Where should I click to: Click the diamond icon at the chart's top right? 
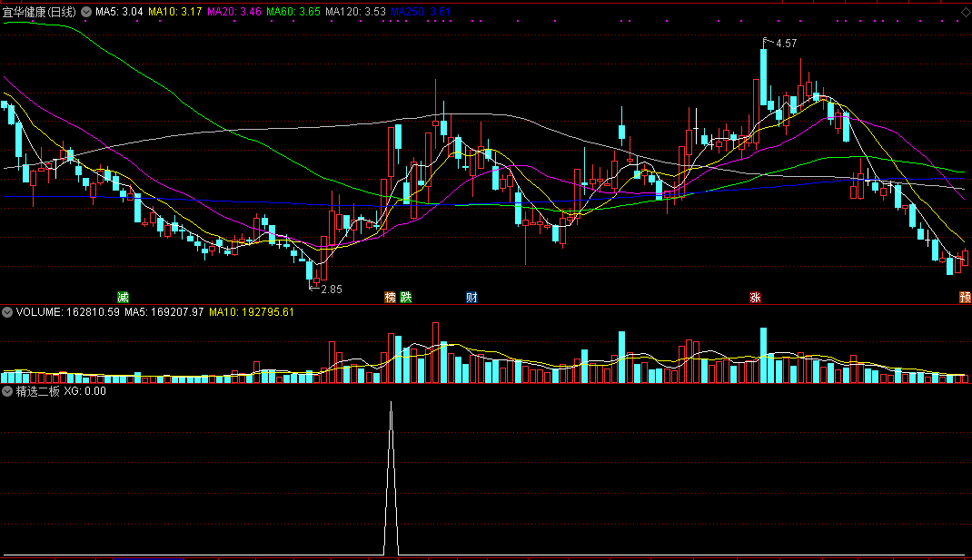pos(965,12)
